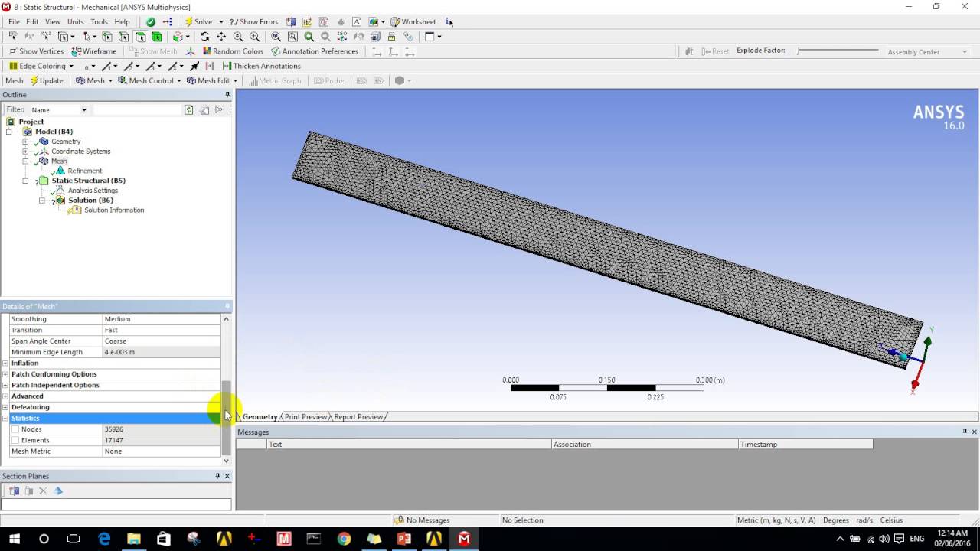Click the New Comment letter A icon
980x551 pixels.
coord(357,21)
